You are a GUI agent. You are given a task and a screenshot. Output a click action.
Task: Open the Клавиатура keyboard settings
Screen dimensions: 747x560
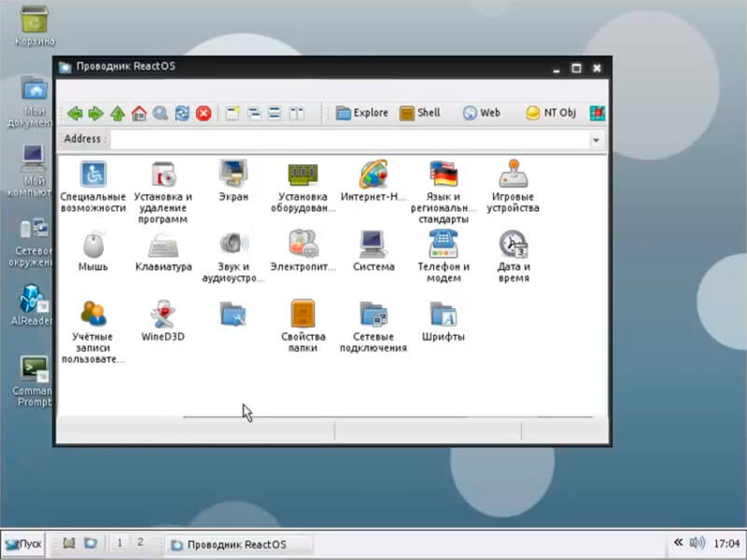(x=163, y=251)
